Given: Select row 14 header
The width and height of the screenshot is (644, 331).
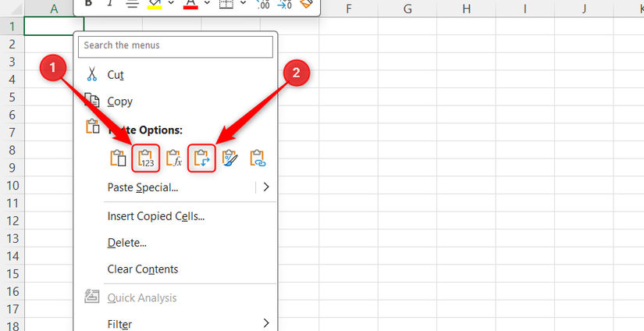Looking at the screenshot, I should coord(12,256).
